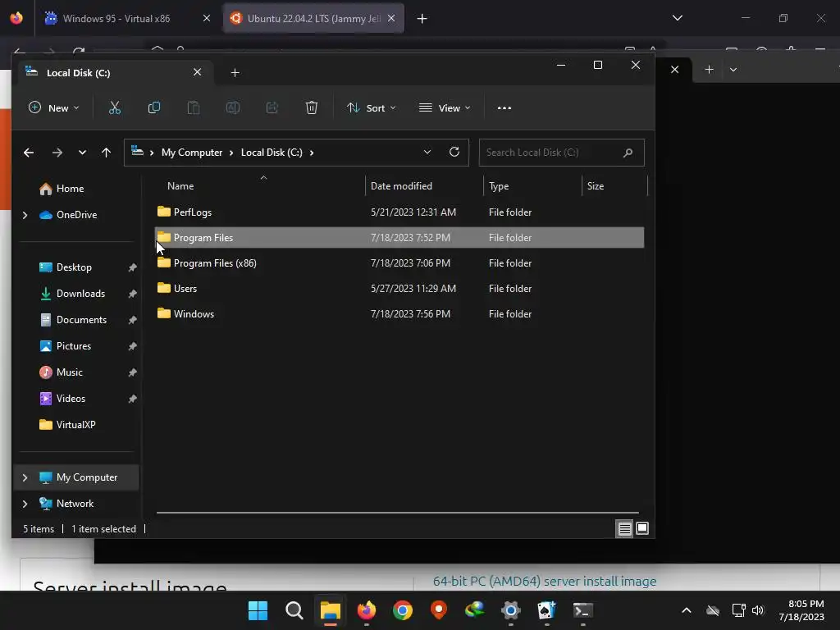This screenshot has width=840, height=630.
Task: Click Local Disk (C:) breadcrumb segment
Action: 272,153
